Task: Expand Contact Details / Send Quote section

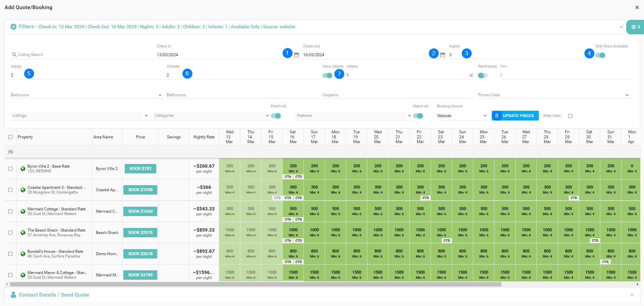Action: (x=632, y=295)
